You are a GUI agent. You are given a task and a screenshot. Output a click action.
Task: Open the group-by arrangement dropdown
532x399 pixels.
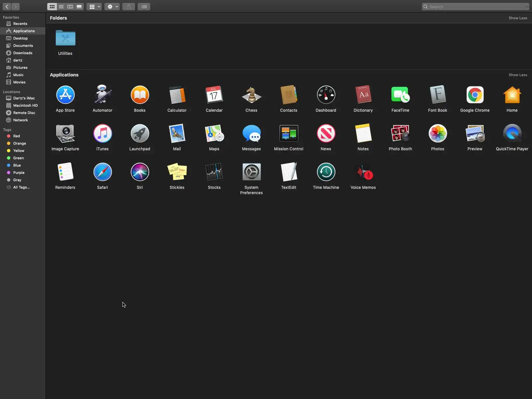point(94,7)
